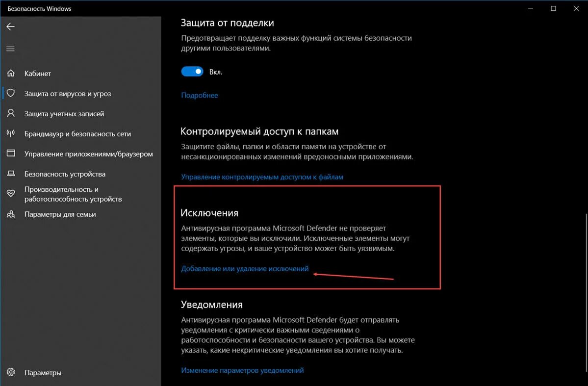The image size is (588, 386).
Task: Click the vertical scrollbar thumb
Action: point(586,293)
